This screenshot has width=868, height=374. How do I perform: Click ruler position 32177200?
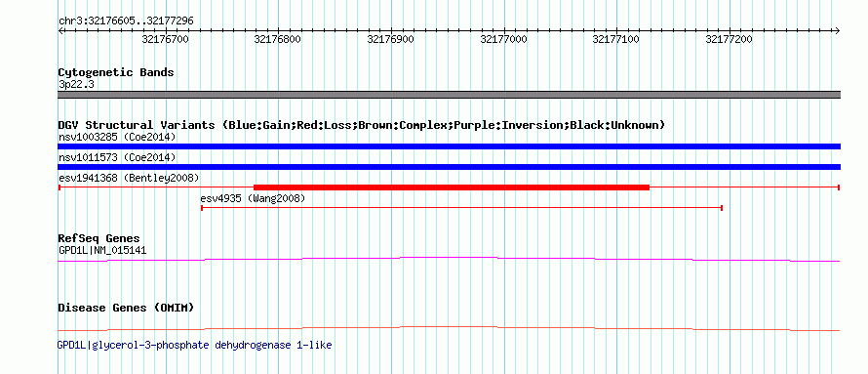point(730,39)
